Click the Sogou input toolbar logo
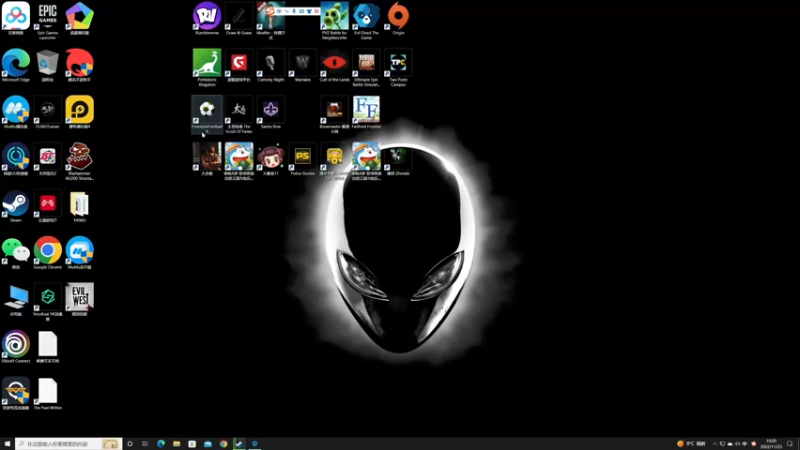 pos(270,11)
